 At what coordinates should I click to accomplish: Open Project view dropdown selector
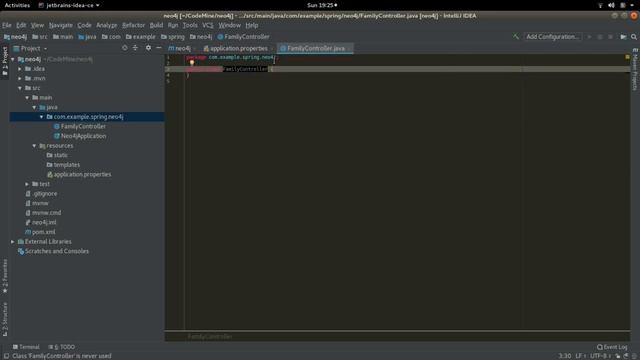click(30, 48)
